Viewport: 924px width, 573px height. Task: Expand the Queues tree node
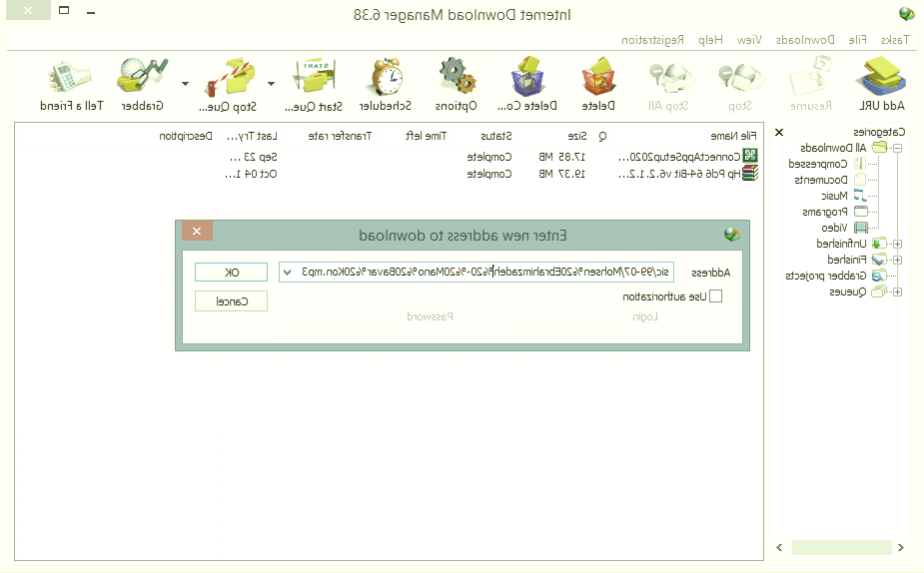[897, 292]
